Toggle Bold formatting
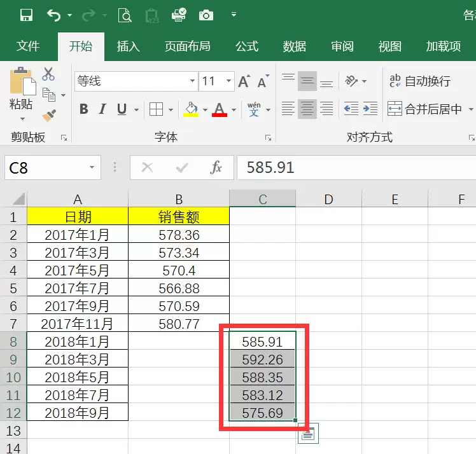476x454 pixels. point(84,109)
